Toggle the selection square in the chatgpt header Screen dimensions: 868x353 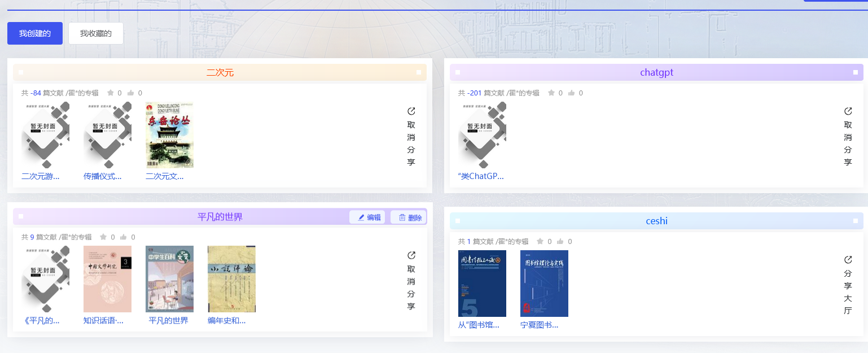[458, 72]
